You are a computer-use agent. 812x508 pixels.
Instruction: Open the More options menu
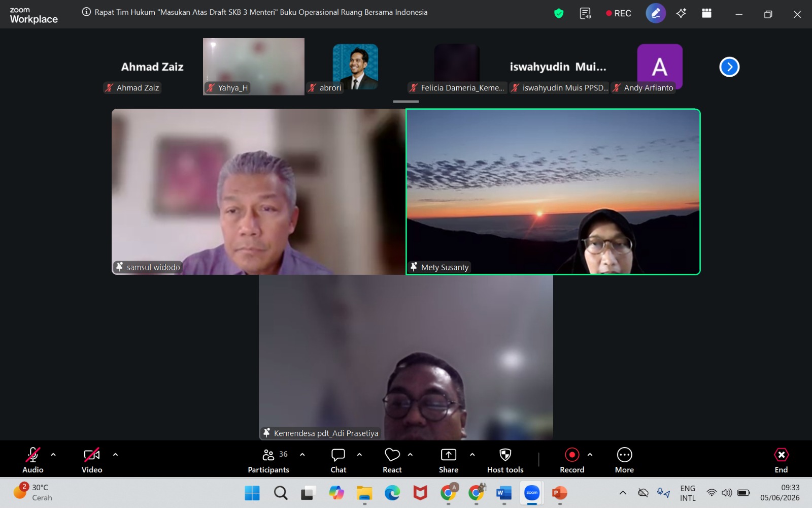[x=624, y=460]
